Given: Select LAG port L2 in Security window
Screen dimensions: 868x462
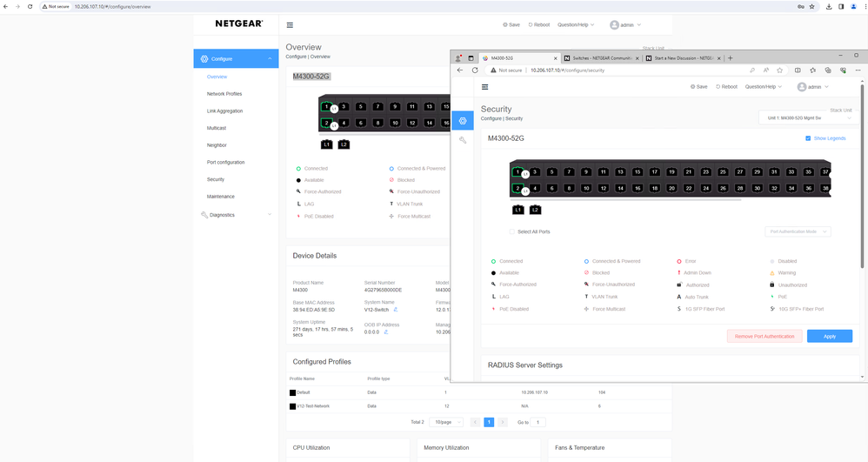Looking at the screenshot, I should pos(535,210).
